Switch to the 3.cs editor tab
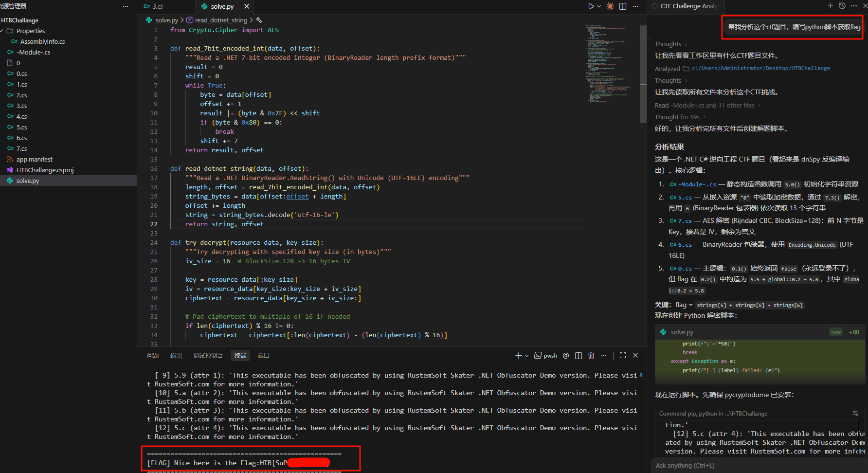Viewport: 868px width, 473px height. click(158, 6)
